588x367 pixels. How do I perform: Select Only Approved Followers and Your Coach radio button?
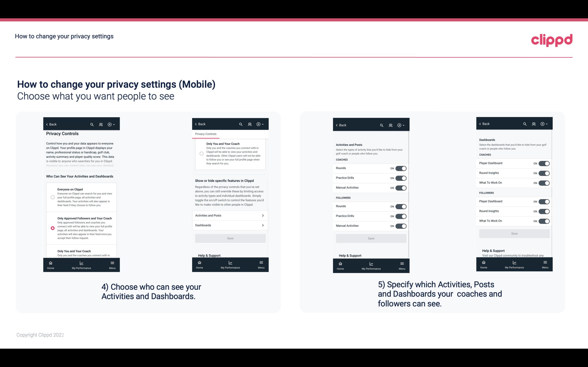pos(52,228)
